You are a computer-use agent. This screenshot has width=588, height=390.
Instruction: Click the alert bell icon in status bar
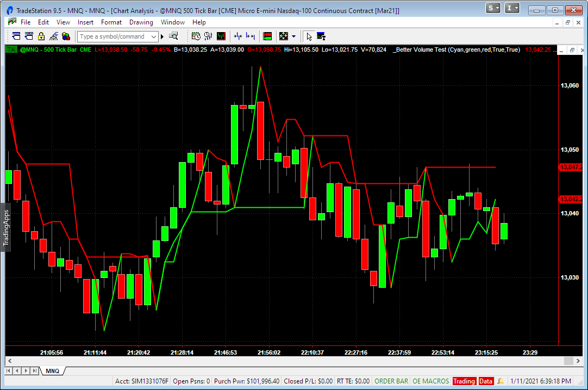[x=501, y=381]
